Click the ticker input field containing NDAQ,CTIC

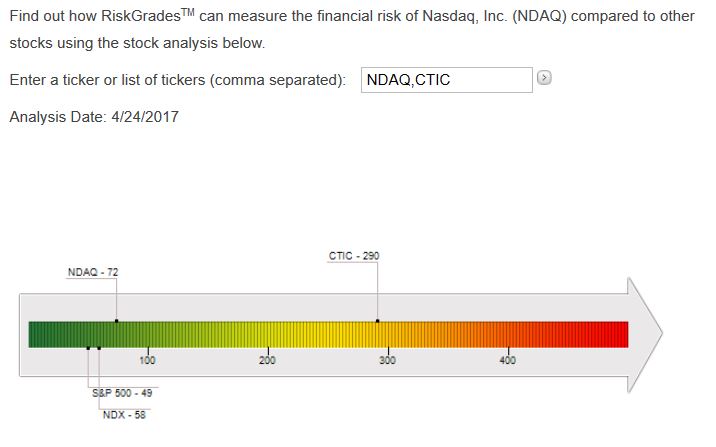click(445, 80)
